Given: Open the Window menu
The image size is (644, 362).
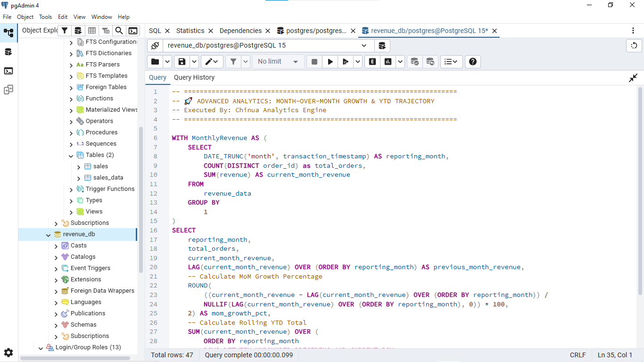Looking at the screenshot, I should [102, 16].
